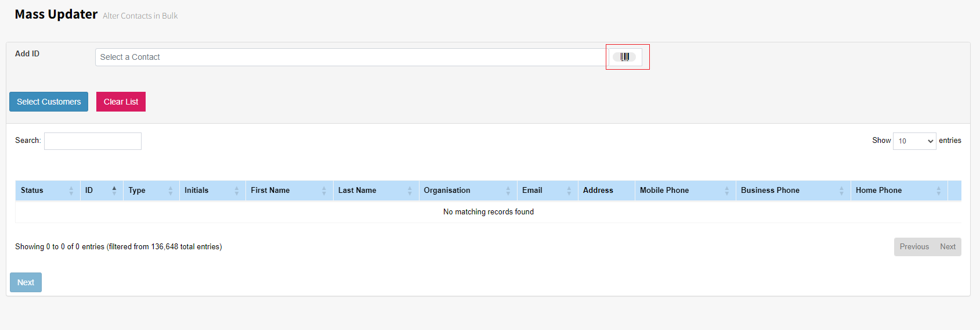Sort table by Type column
The height and width of the screenshot is (330, 980).
pyautogui.click(x=151, y=191)
